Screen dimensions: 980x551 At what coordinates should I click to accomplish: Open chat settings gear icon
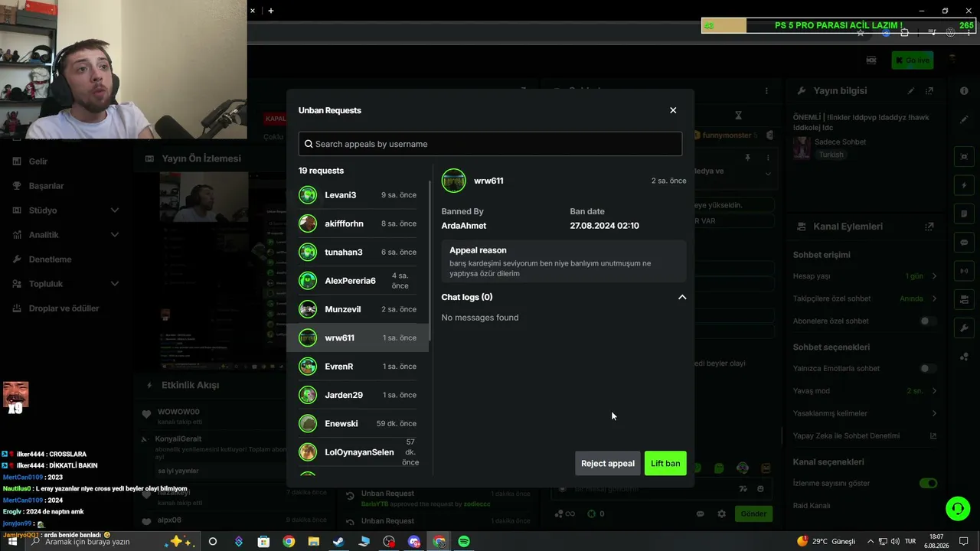[721, 514]
